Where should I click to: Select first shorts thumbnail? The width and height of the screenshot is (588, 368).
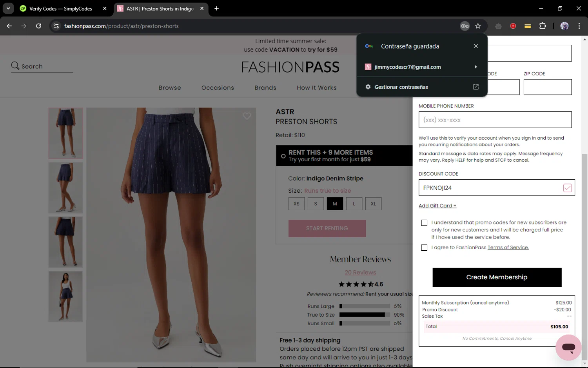[65, 133]
